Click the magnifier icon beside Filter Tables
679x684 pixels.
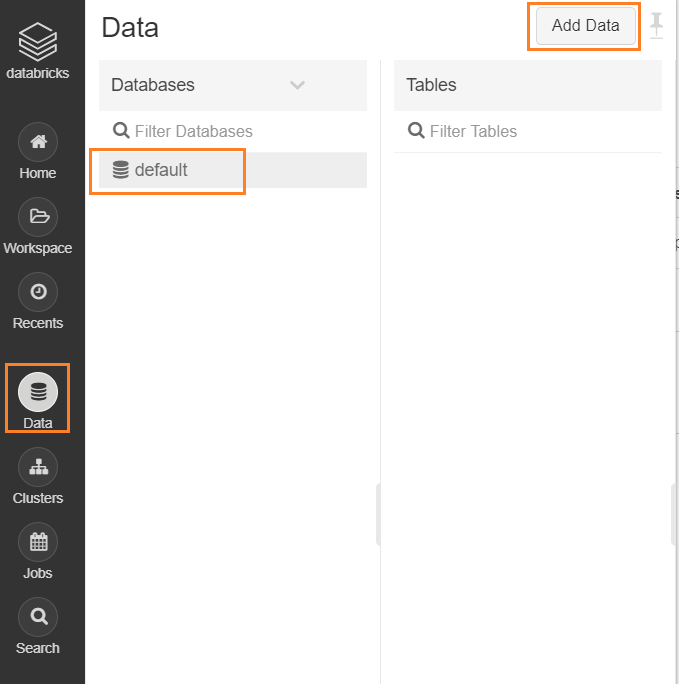(416, 130)
